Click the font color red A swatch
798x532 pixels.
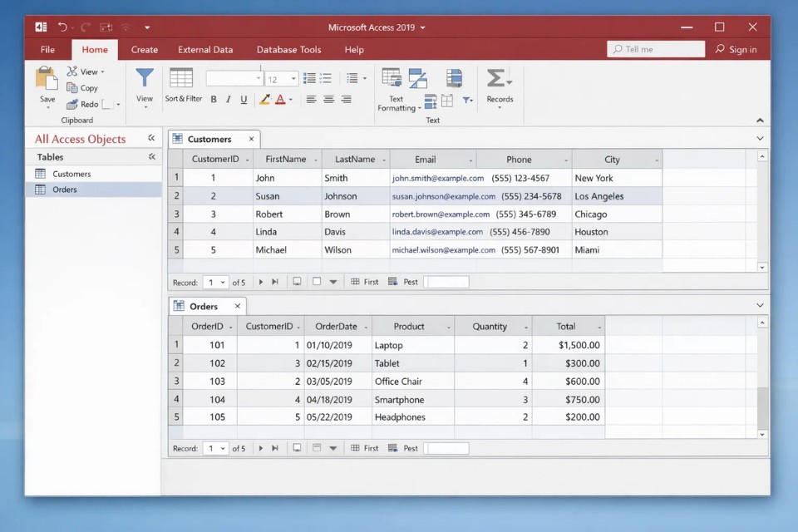(x=280, y=100)
